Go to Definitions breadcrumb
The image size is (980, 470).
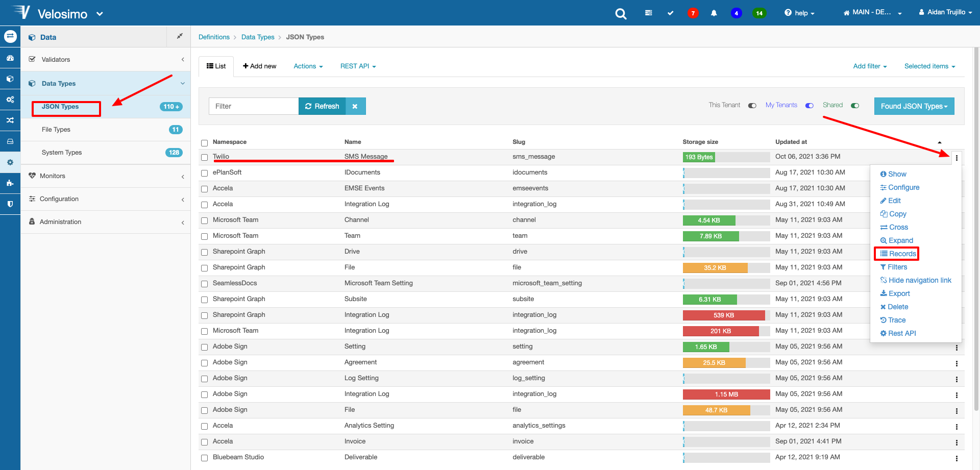[214, 37]
